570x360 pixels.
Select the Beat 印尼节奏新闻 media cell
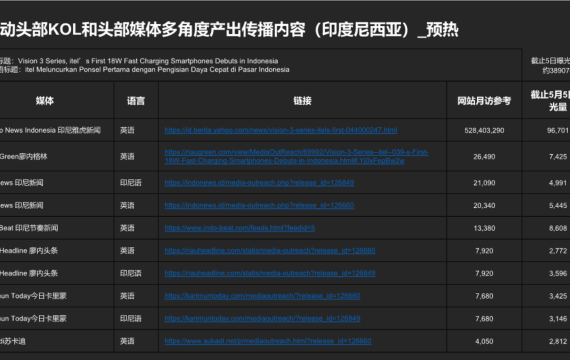coord(56,228)
